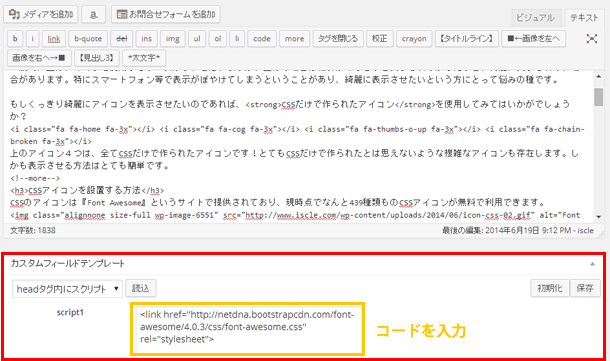The width and height of the screenshot is (610, 361).
Task: Toggle fullscreen editor mode icon
Action: click(x=592, y=39)
